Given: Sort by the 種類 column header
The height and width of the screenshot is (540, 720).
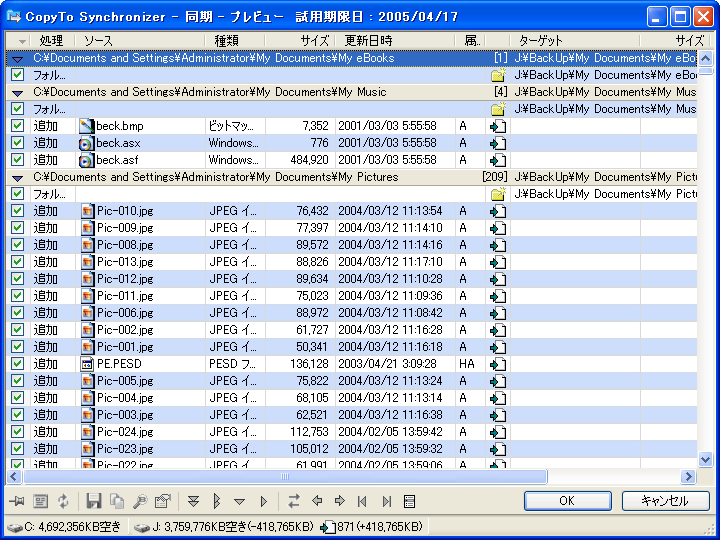Looking at the screenshot, I should pos(235,40).
